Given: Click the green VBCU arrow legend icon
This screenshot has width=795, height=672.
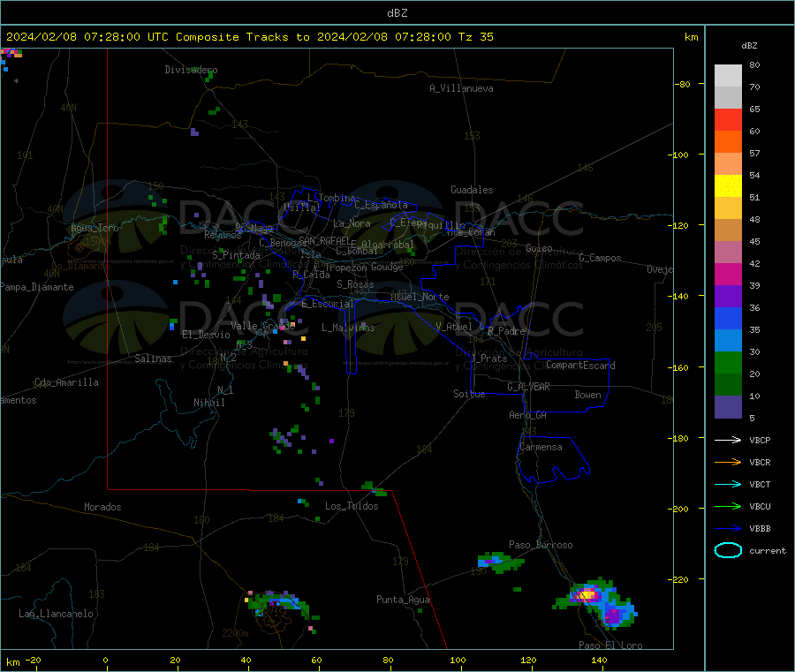Looking at the screenshot, I should point(728,506).
